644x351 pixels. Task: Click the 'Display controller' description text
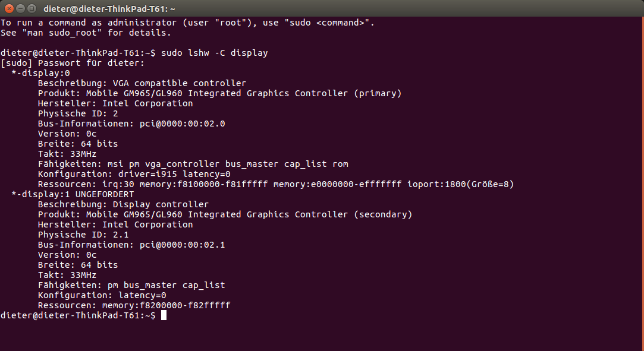(161, 204)
